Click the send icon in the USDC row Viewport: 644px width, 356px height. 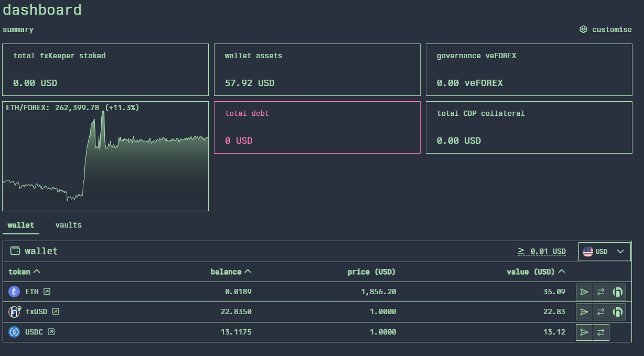click(x=584, y=332)
